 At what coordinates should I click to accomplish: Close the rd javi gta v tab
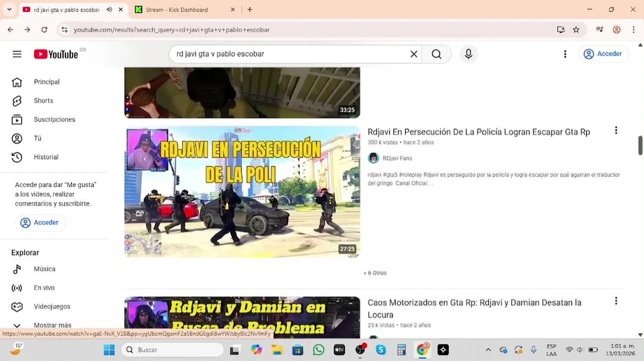(x=121, y=10)
